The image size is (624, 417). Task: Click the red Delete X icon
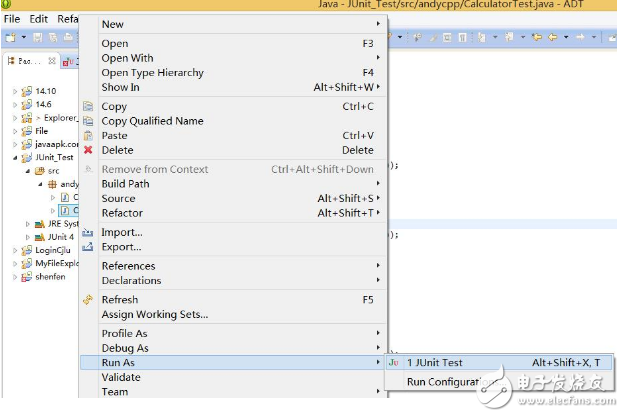coord(88,150)
